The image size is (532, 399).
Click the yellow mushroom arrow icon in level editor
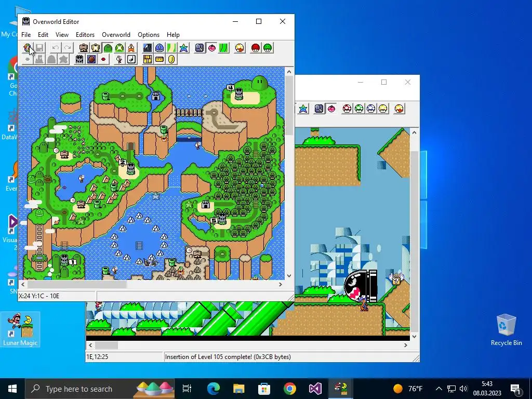pyautogui.click(x=400, y=109)
